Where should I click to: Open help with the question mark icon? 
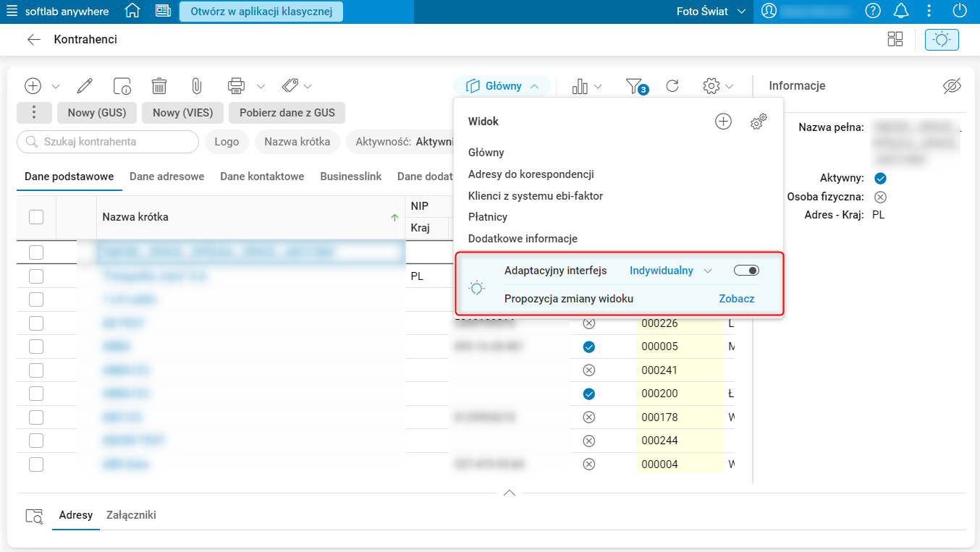click(873, 12)
